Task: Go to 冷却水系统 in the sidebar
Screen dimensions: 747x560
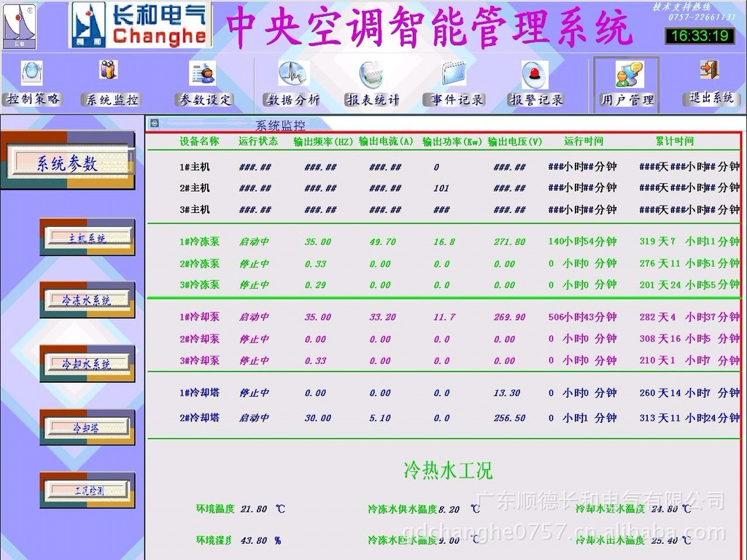Action: point(88,364)
